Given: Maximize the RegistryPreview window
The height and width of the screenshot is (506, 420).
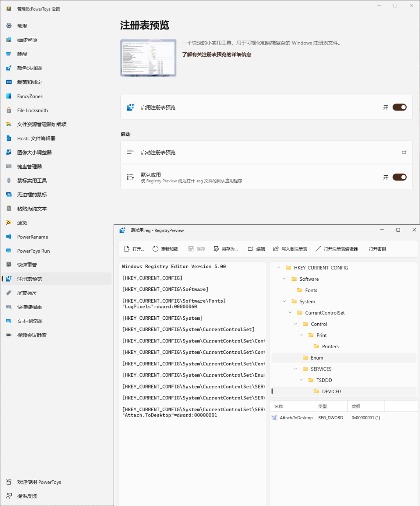Looking at the screenshot, I should (398, 230).
